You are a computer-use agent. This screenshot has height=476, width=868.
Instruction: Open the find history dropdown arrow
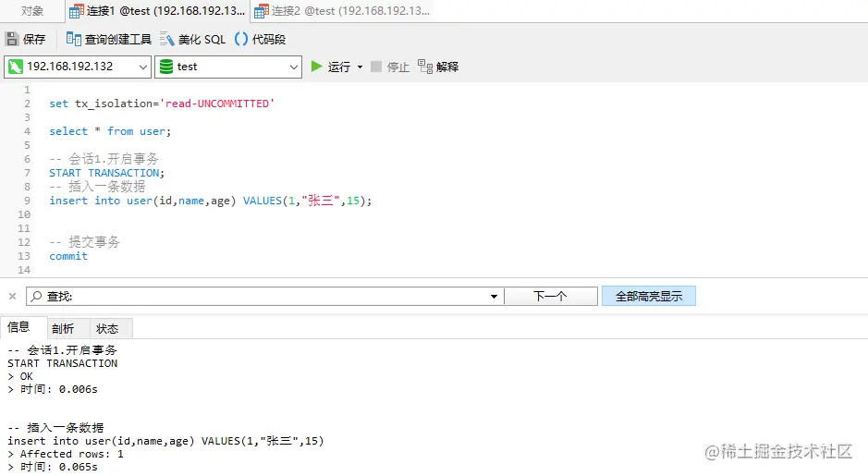click(x=494, y=297)
